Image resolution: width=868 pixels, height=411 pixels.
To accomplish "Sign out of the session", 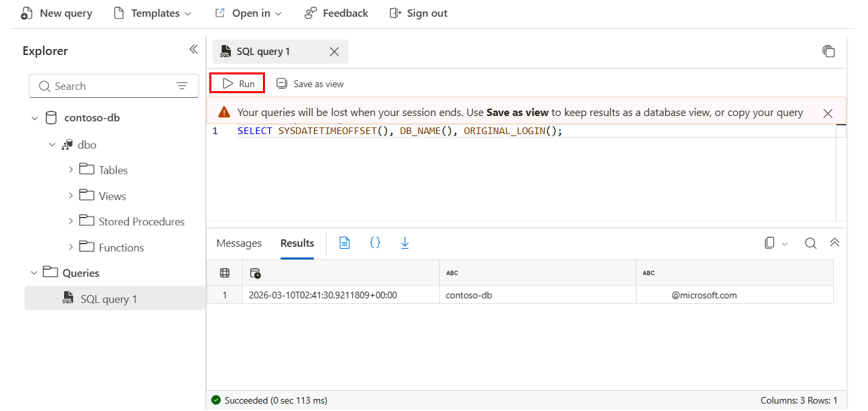I will coord(419,13).
